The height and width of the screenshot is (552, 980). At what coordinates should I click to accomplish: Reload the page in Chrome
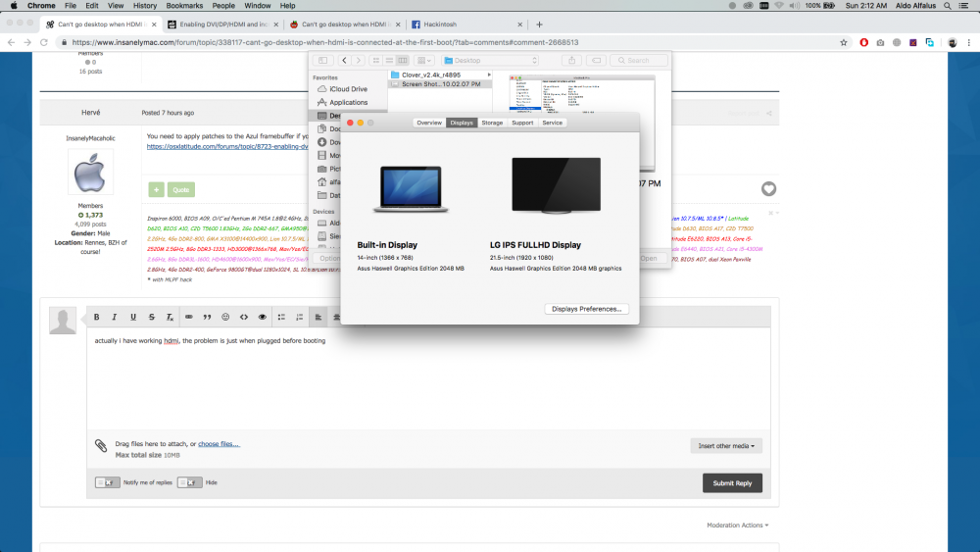point(44,42)
